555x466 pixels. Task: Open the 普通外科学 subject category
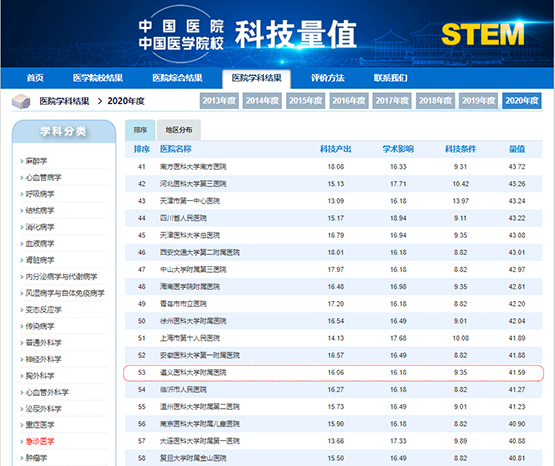(x=43, y=343)
